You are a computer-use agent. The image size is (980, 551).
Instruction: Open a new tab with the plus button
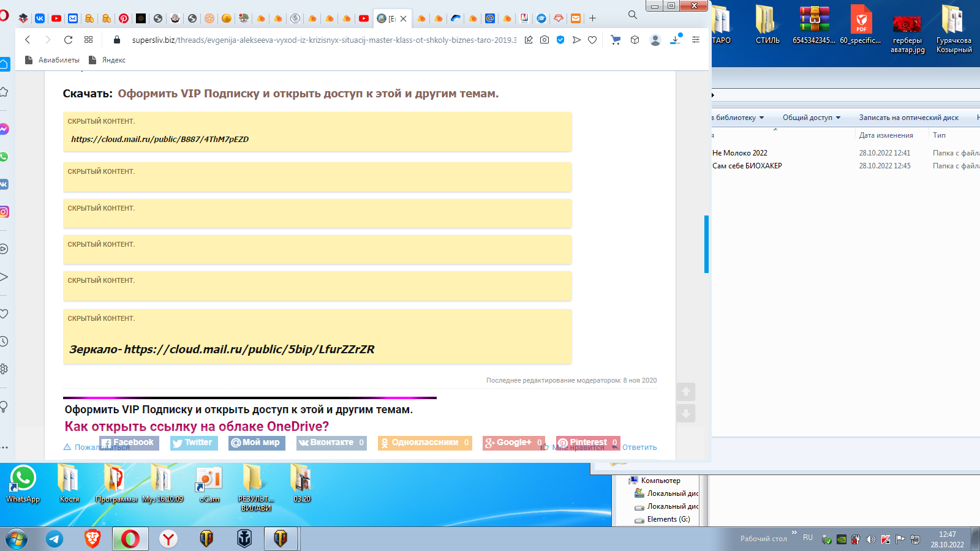point(592,18)
